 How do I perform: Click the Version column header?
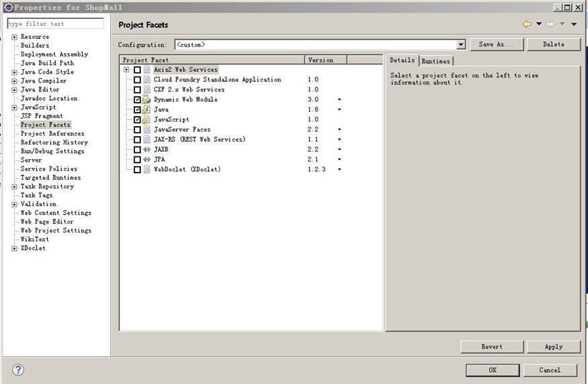[326, 60]
